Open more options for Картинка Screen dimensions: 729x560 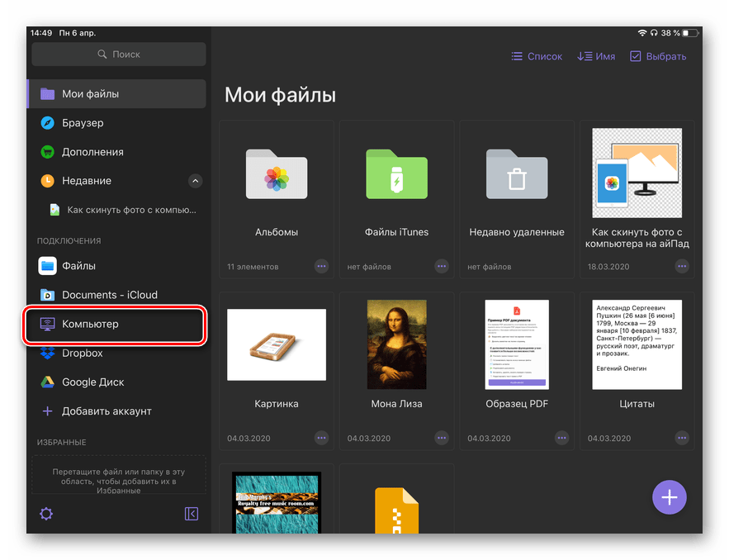(321, 438)
